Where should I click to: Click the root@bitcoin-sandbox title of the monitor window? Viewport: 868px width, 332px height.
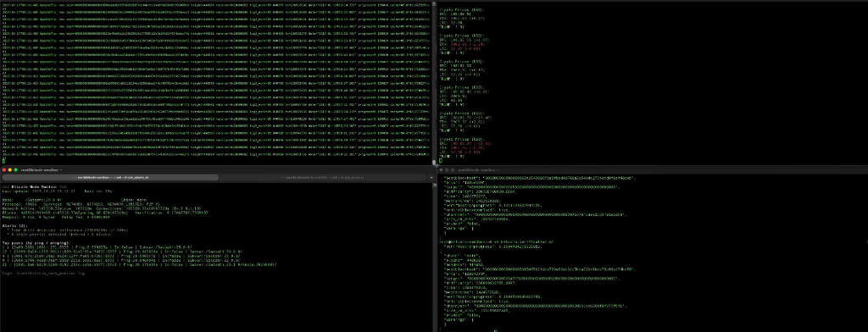41,170
